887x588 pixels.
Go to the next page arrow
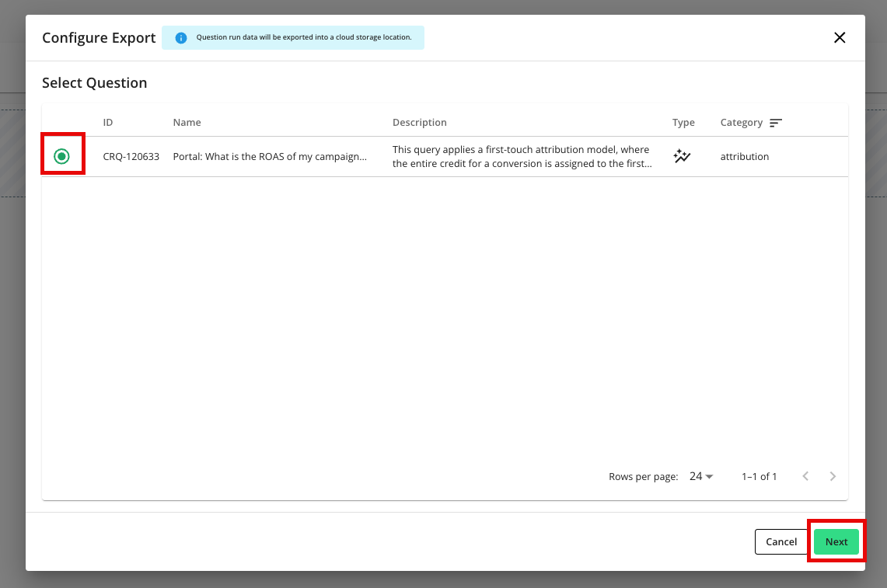tap(833, 476)
